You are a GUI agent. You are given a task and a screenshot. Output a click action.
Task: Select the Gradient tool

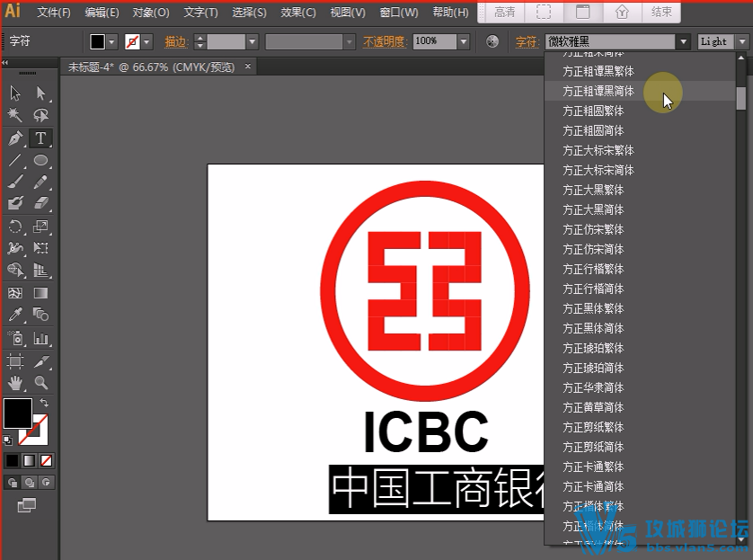40,293
